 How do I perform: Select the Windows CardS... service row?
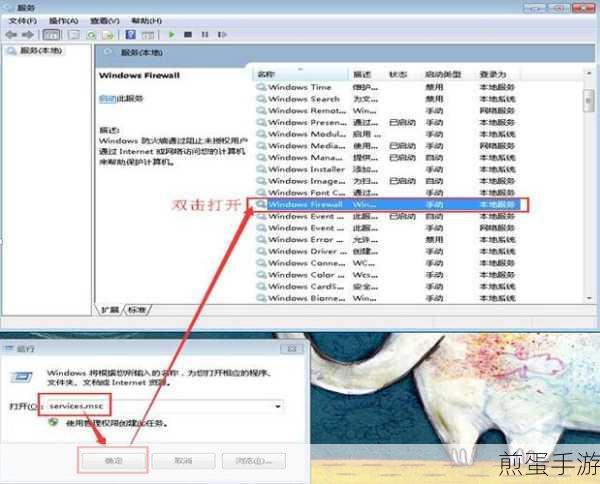(386, 287)
